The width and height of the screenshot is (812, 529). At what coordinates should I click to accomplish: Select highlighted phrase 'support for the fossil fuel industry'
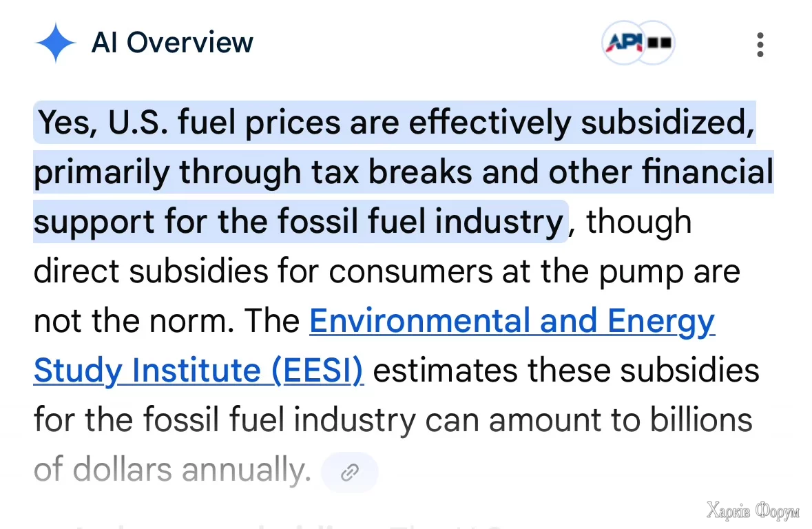(x=298, y=222)
